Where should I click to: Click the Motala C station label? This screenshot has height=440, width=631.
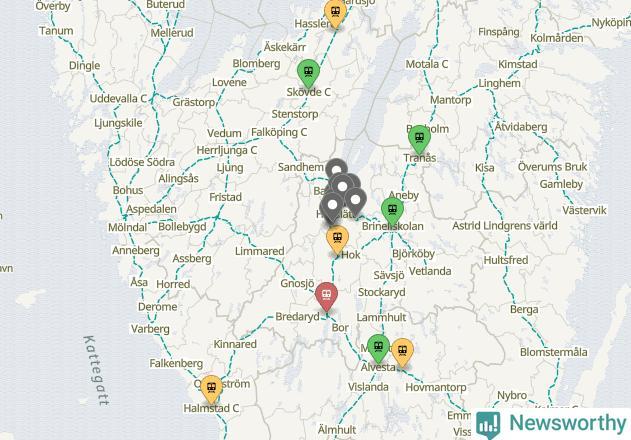click(x=427, y=64)
